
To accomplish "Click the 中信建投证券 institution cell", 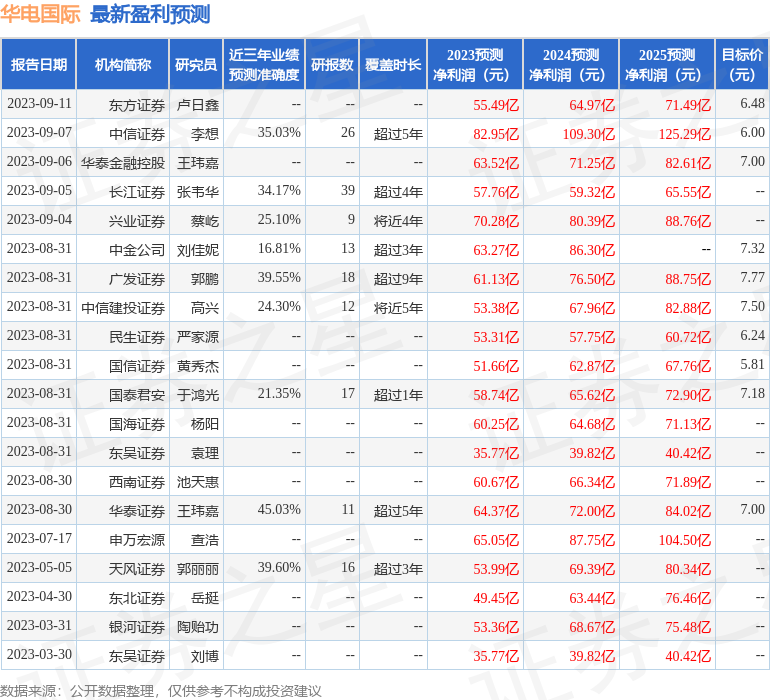I will coord(123,308).
